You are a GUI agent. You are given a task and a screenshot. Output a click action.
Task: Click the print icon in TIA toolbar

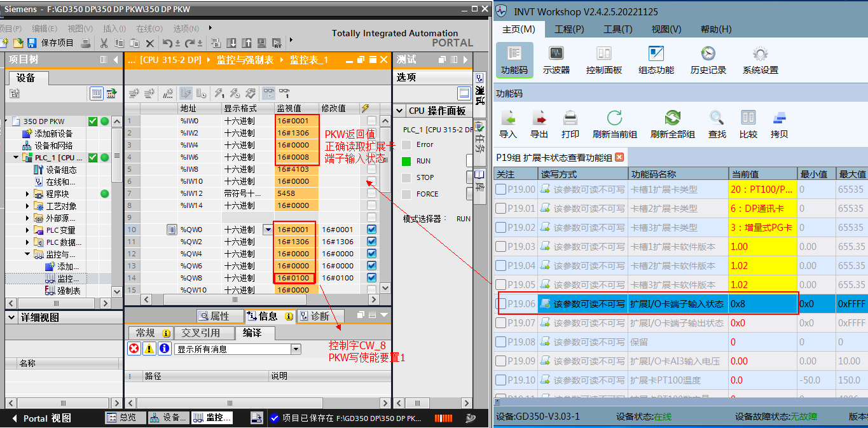(86, 43)
